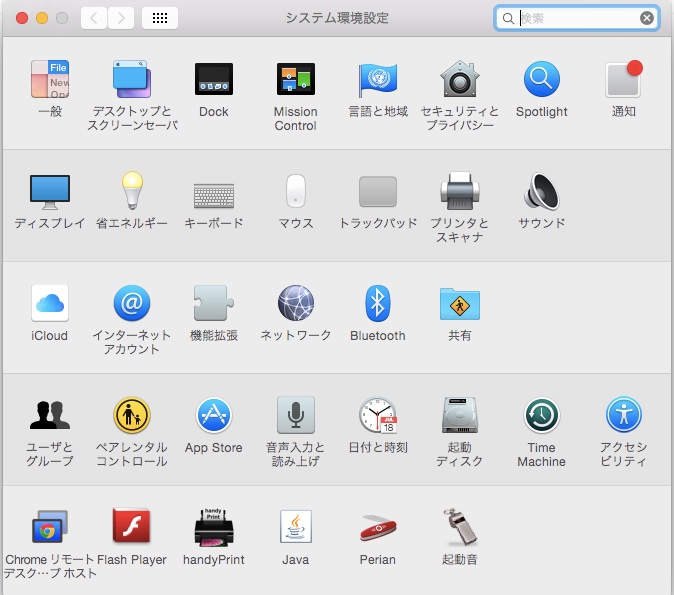Click the show-all grid button
The image size is (674, 595).
click(x=160, y=18)
